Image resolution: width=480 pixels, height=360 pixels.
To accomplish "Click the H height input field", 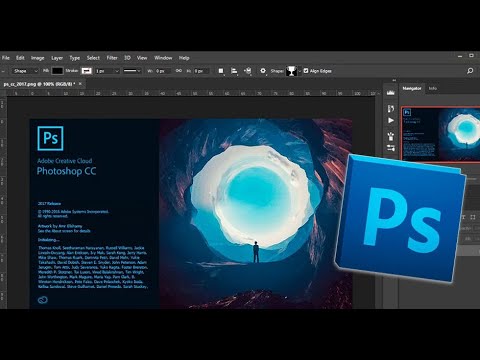I will point(202,71).
